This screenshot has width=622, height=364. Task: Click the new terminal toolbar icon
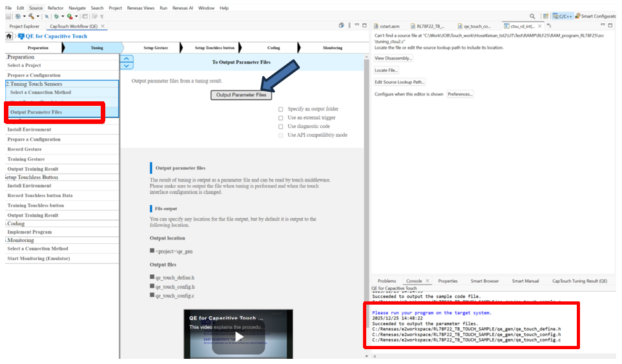pos(85,16)
